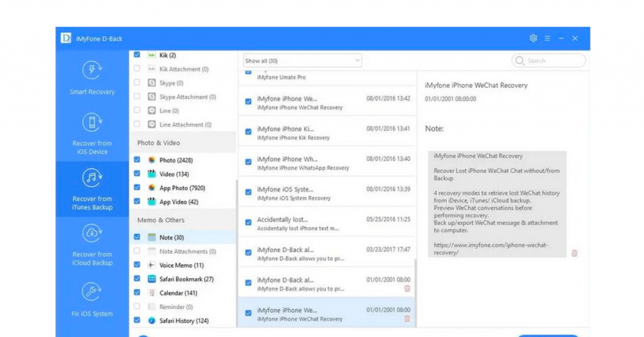This screenshot has height=337, width=644.
Task: Uncheck the Photo (2428) checkbox
Action: pyautogui.click(x=137, y=159)
